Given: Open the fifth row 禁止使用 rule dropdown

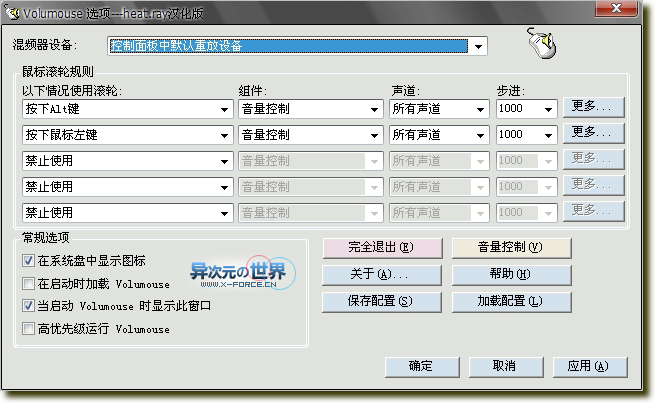Looking at the screenshot, I should click(127, 213).
